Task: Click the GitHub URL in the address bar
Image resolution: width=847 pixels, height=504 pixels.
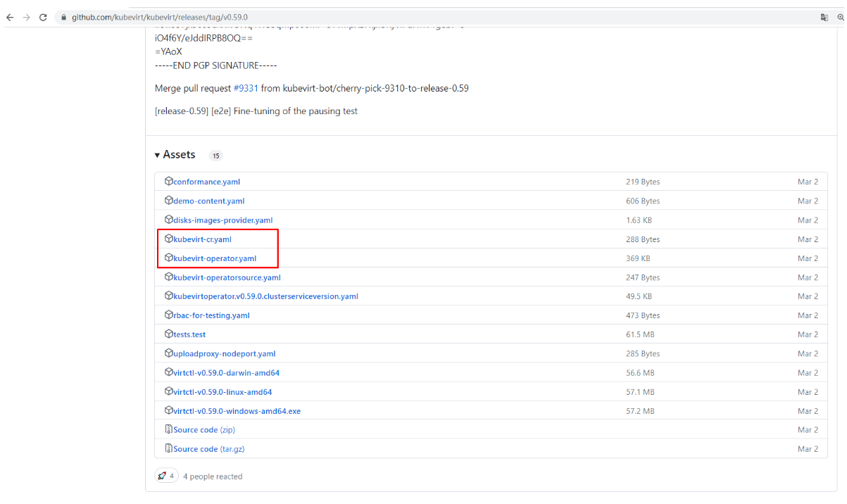Action: coord(159,17)
